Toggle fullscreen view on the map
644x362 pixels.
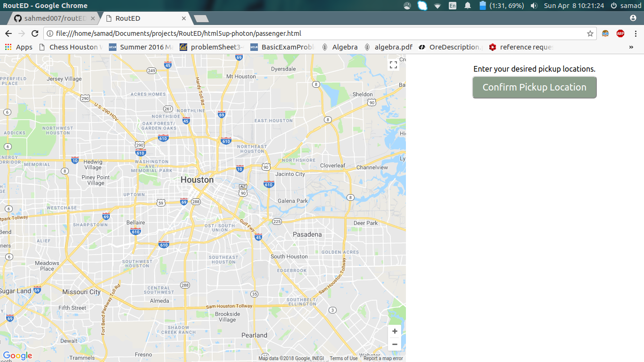393,65
